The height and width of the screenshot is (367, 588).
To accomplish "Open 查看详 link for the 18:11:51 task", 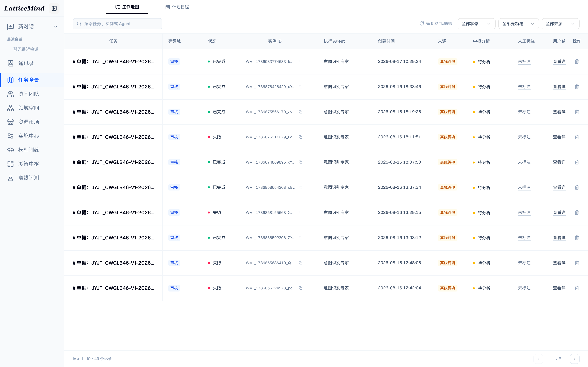I will (559, 137).
